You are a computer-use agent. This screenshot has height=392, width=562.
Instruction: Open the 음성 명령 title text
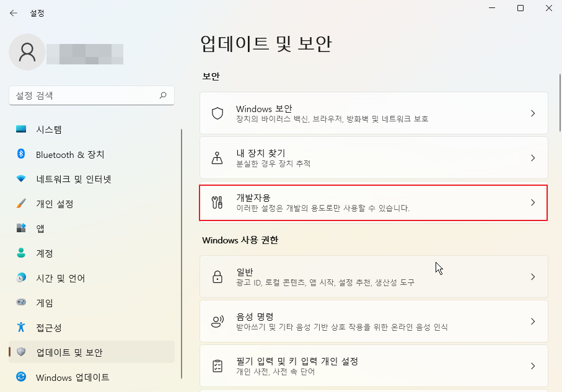pos(255,316)
